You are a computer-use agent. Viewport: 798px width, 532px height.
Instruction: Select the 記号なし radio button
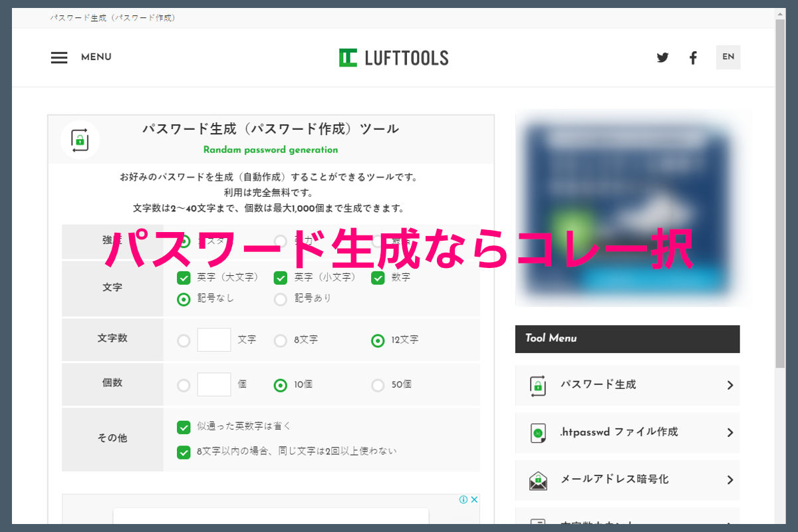(184, 299)
